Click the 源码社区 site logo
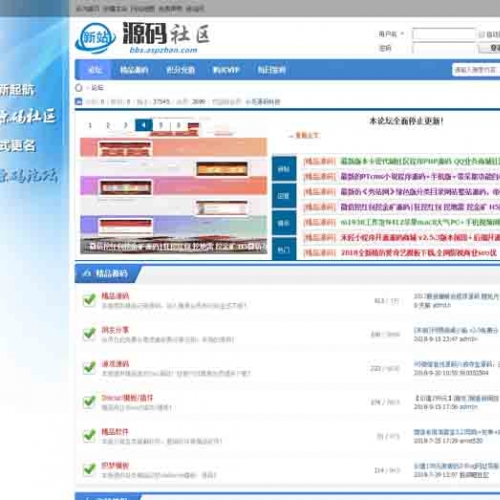 click(143, 38)
